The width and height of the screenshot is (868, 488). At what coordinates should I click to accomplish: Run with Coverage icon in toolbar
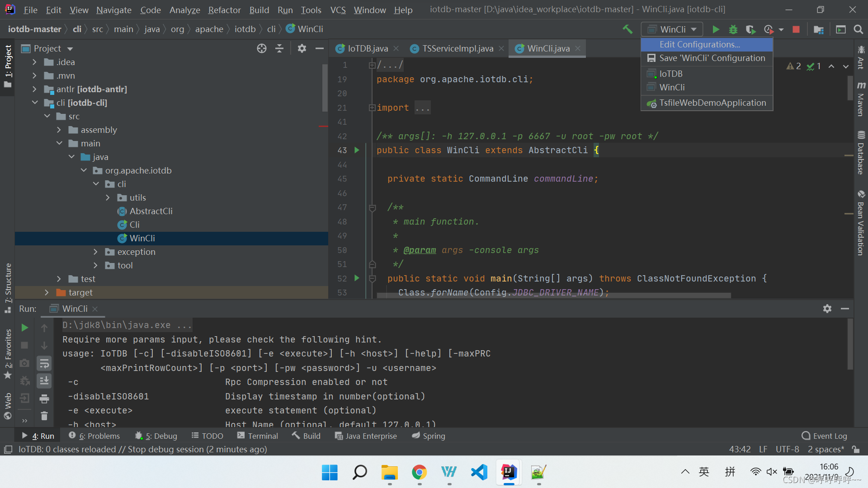(750, 29)
